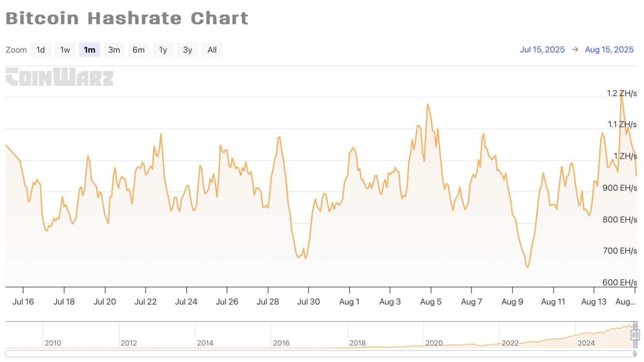Image resolution: width=644 pixels, height=362 pixels.
Task: Click the CoinWarz watermark logo
Action: tap(60, 77)
